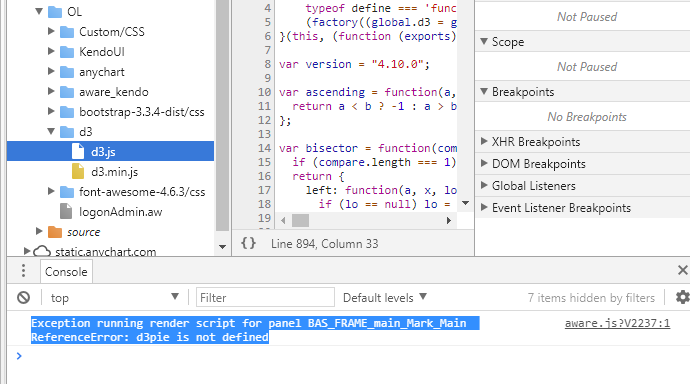Click the No Breakpoints placeholder text

[587, 117]
